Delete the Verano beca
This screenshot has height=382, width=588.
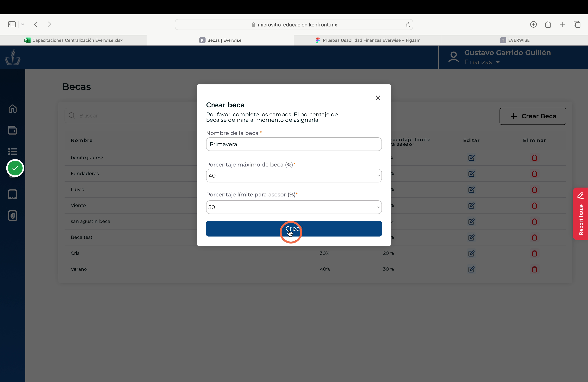click(534, 269)
